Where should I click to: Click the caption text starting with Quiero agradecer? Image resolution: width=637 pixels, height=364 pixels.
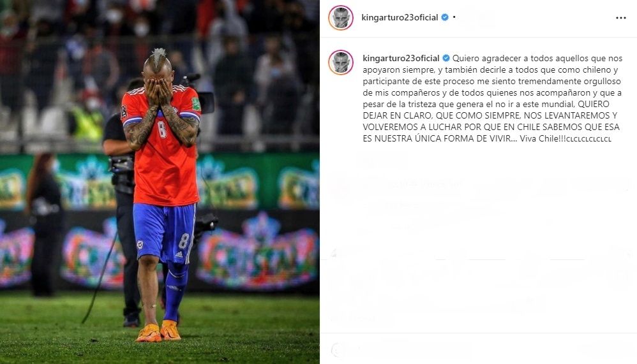[492, 98]
